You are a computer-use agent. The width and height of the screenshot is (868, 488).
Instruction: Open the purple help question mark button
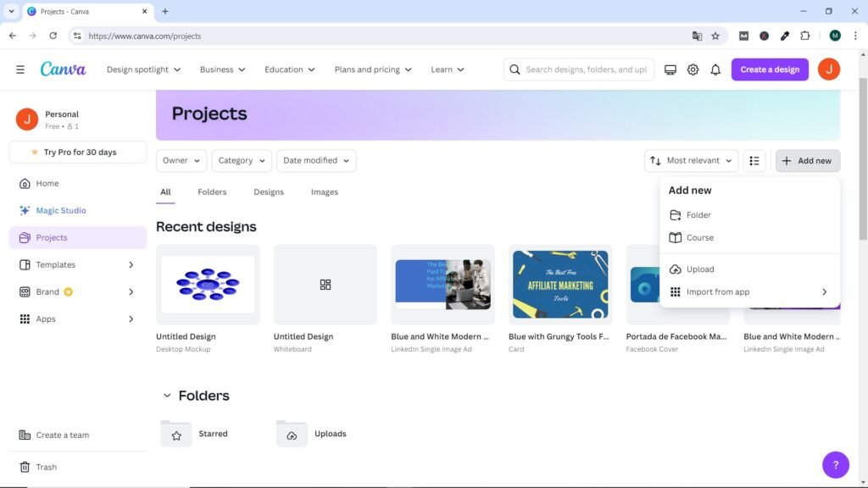[835, 464]
